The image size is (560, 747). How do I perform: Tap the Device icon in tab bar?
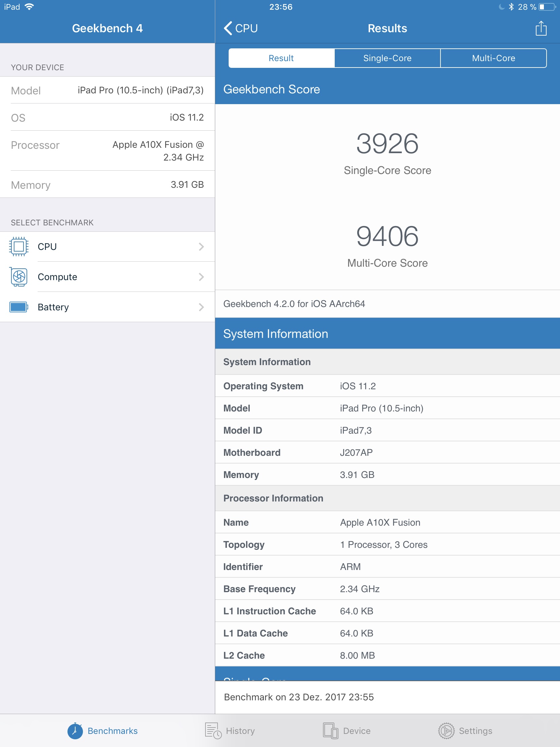330,731
